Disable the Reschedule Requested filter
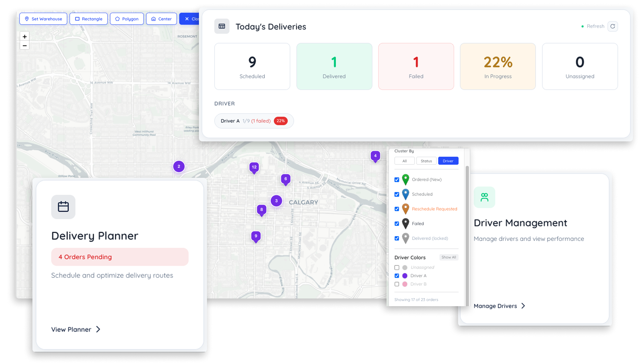Viewport: 642px width, 364px height. point(397,209)
